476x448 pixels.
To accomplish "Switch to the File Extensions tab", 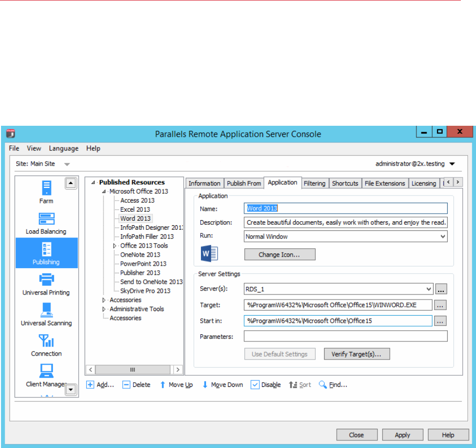I will (385, 183).
